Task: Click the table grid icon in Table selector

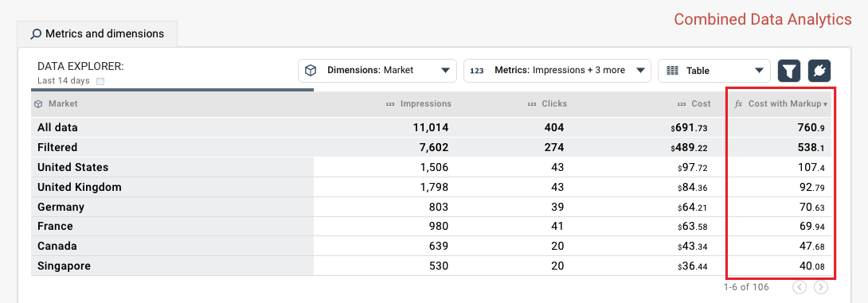Action: pos(672,71)
